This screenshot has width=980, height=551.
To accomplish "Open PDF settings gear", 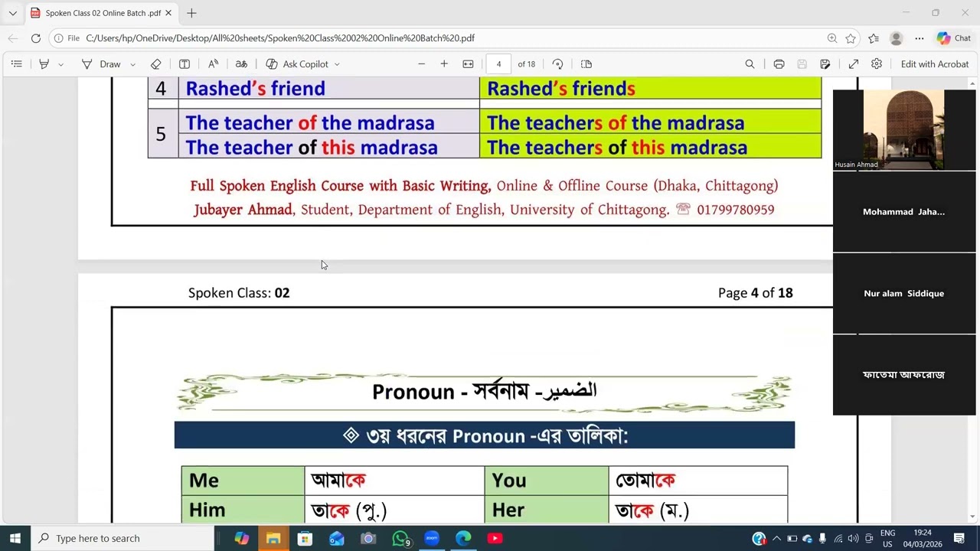I will coord(877,64).
